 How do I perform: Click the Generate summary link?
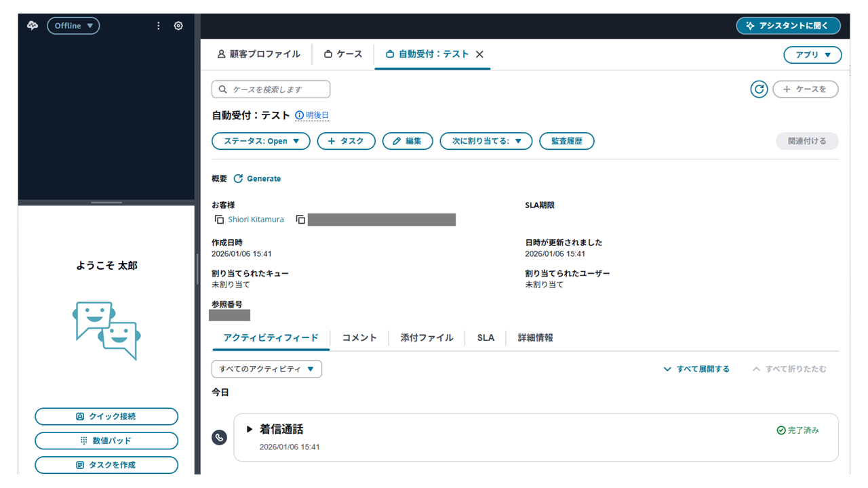[x=257, y=179]
